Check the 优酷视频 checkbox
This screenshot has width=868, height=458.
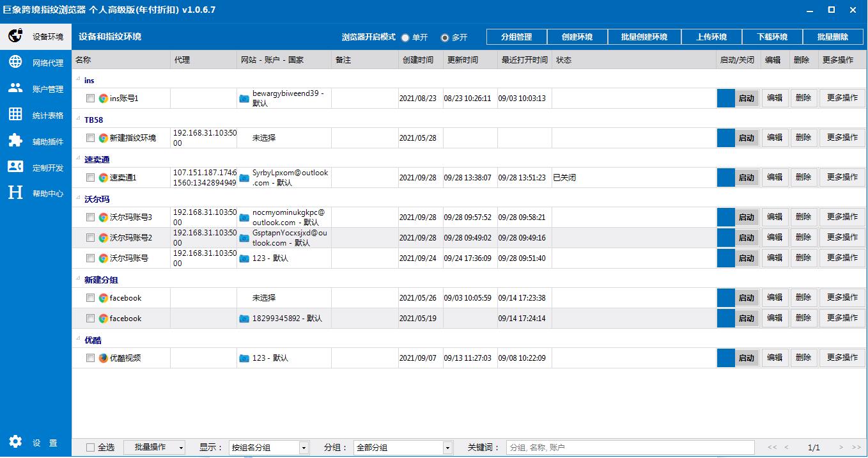(x=90, y=358)
